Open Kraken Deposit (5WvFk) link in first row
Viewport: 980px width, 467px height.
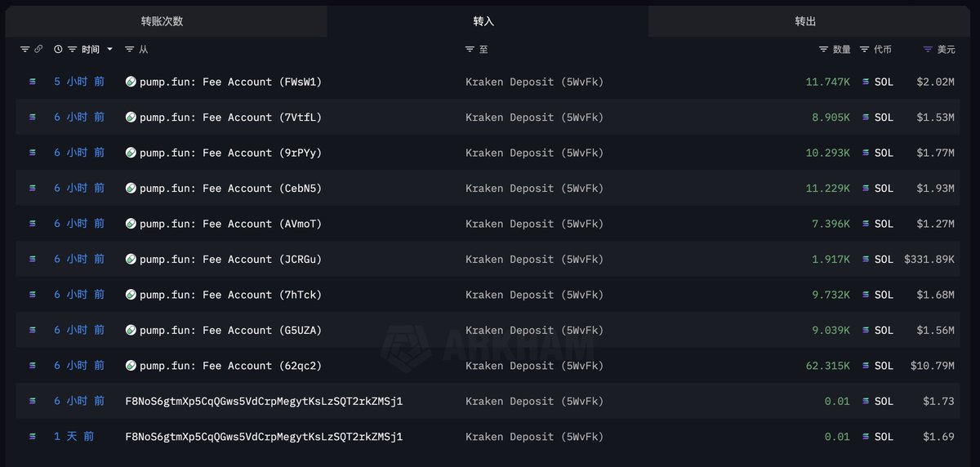pos(534,82)
